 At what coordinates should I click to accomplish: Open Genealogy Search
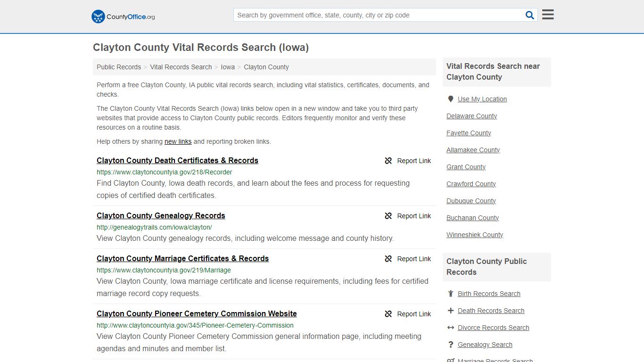pos(485,345)
